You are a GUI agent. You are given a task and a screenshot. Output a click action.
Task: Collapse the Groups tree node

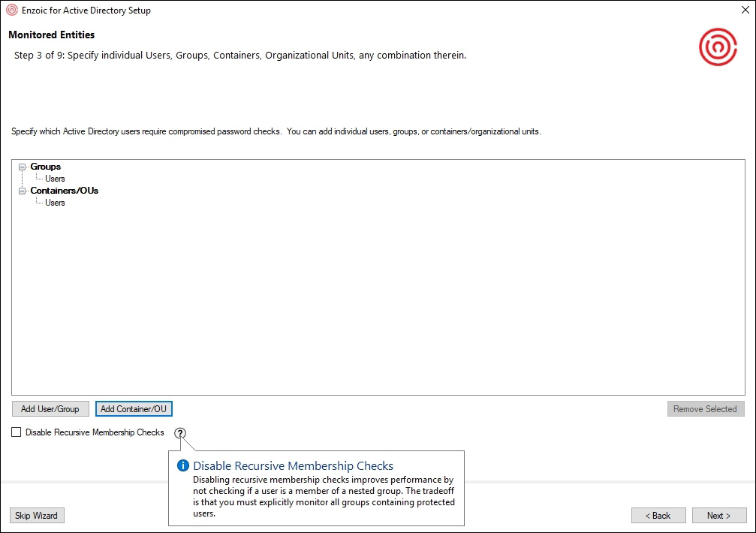23,167
